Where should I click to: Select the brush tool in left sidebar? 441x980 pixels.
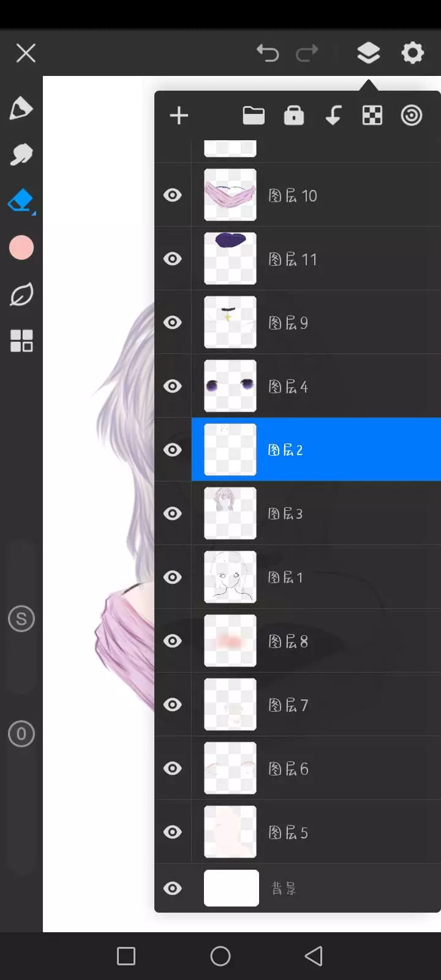pos(21,108)
